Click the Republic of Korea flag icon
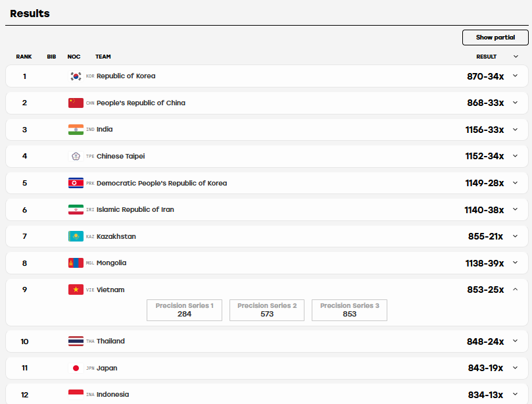 [x=76, y=76]
